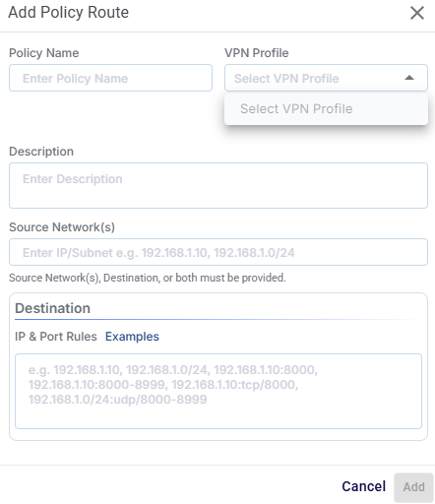Image resolution: width=435 pixels, height=504 pixels.
Task: Collapse the VPN Profile dropdown arrow
Action: 409,78
